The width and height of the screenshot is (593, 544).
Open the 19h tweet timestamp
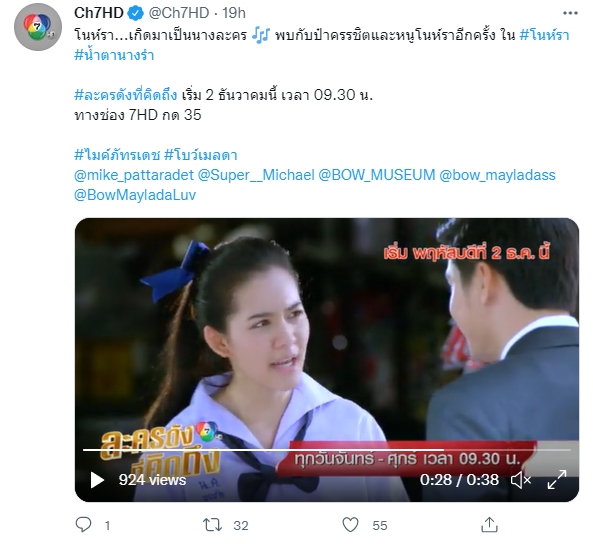[x=234, y=13]
